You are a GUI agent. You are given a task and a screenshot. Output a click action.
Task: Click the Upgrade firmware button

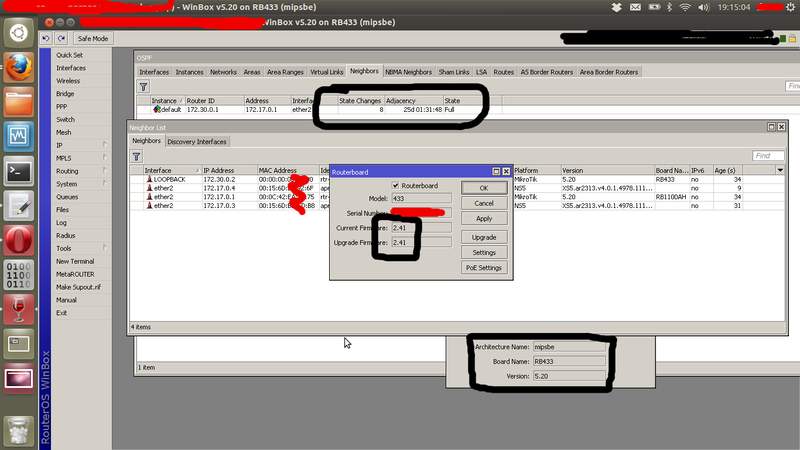tap(484, 237)
